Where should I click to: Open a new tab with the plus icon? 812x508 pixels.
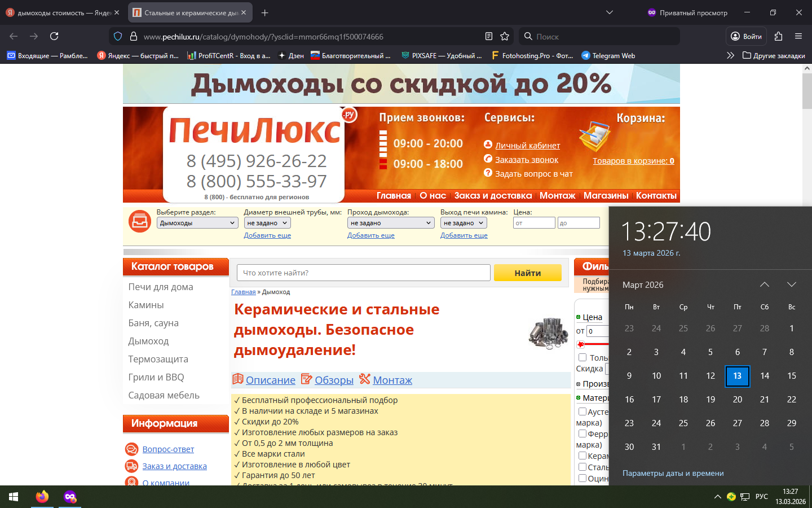click(x=265, y=12)
